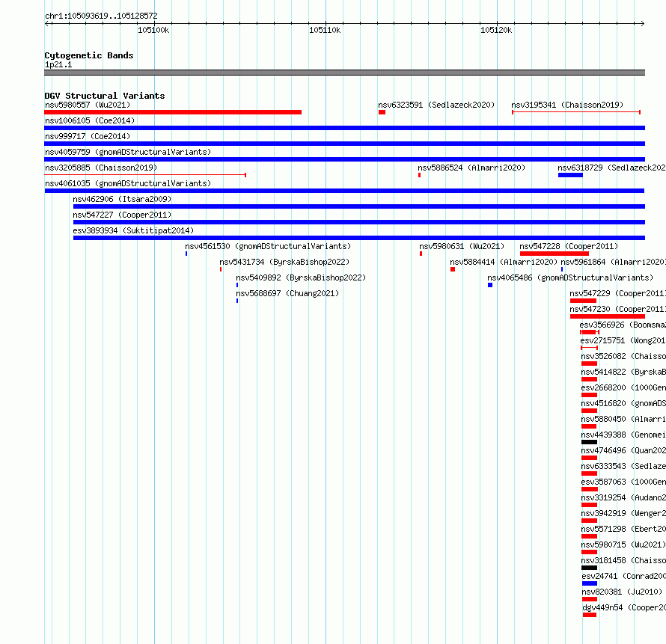Click the Cytogenetic Bands track title
Screen dimensions: 666x644
pos(89,55)
